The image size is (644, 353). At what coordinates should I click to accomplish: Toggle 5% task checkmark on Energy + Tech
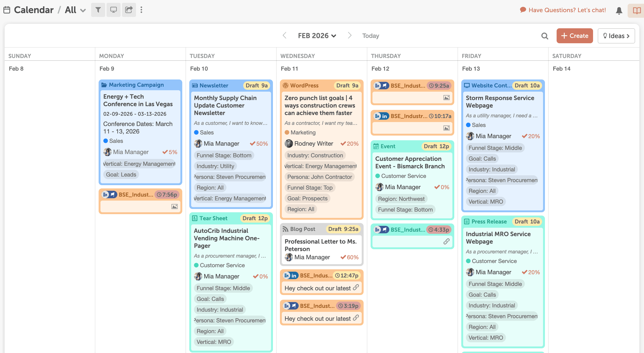(x=165, y=152)
